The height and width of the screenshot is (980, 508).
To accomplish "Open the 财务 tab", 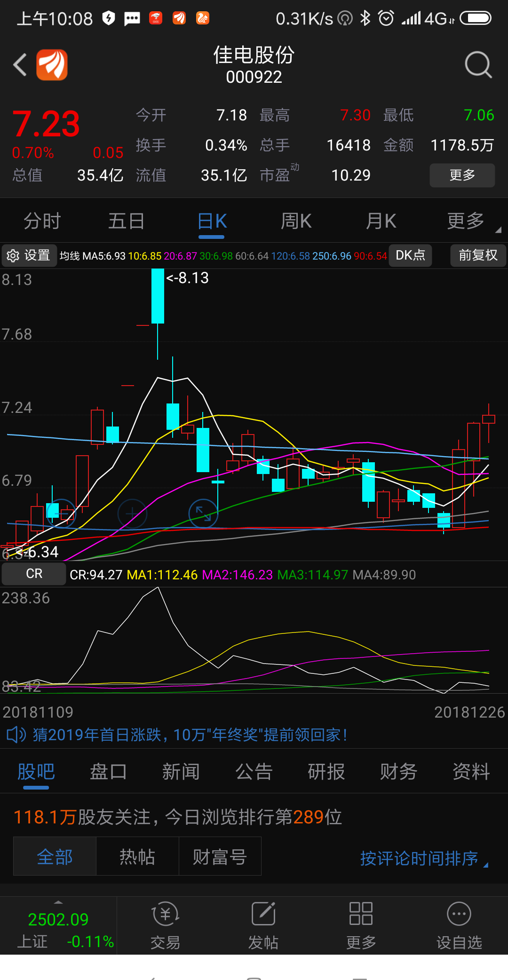I will click(x=399, y=772).
